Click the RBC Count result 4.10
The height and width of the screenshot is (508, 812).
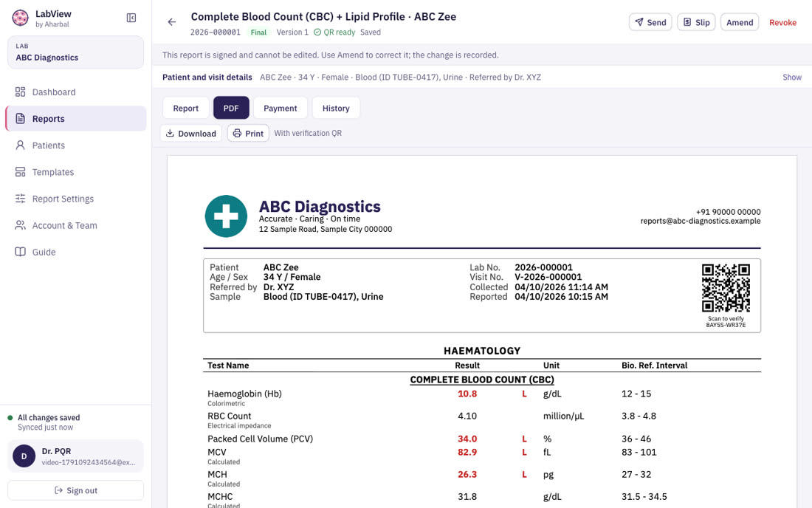click(467, 416)
